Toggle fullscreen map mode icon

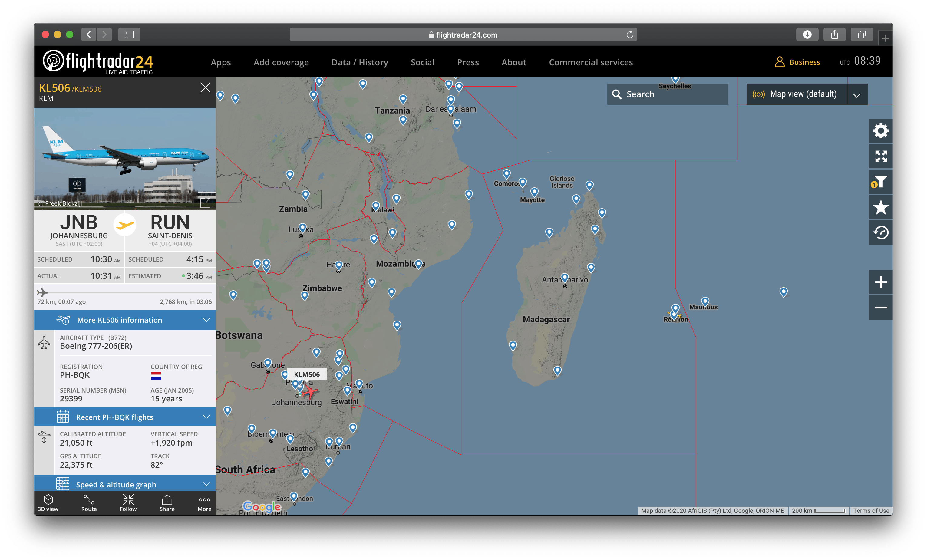(880, 156)
